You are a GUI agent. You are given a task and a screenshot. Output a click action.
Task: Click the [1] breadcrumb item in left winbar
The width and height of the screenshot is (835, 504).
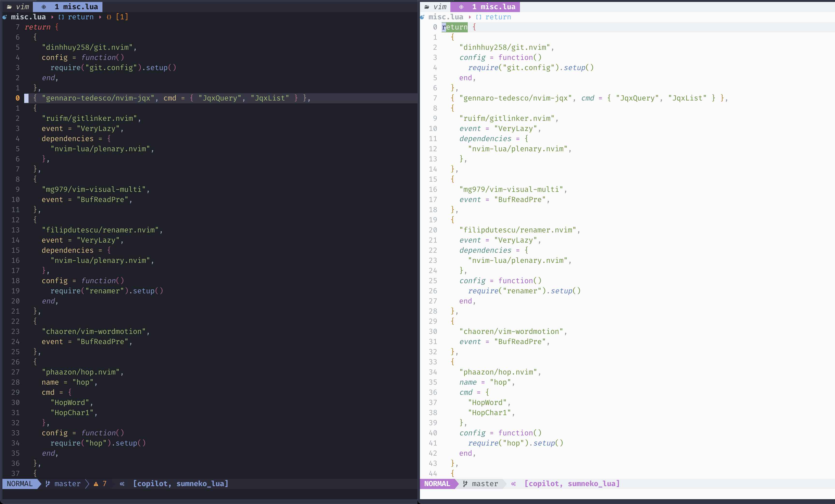[122, 17]
